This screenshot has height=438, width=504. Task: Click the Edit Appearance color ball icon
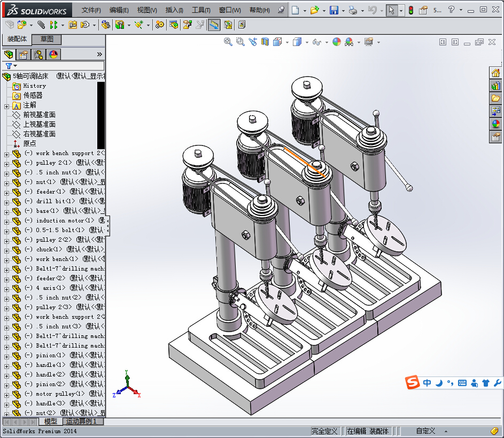pos(337,42)
